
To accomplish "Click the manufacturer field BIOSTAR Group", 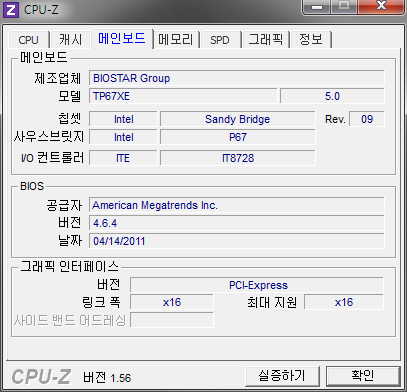I will (237, 78).
